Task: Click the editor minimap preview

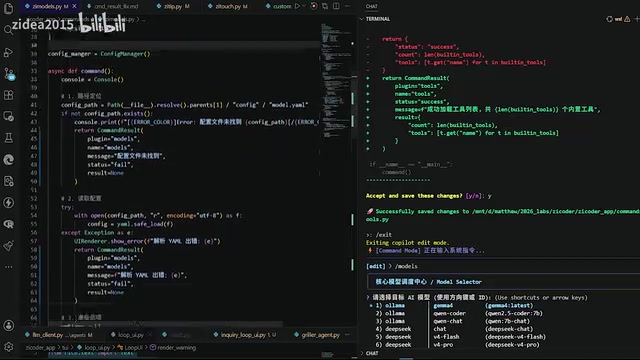Action: (335, 82)
